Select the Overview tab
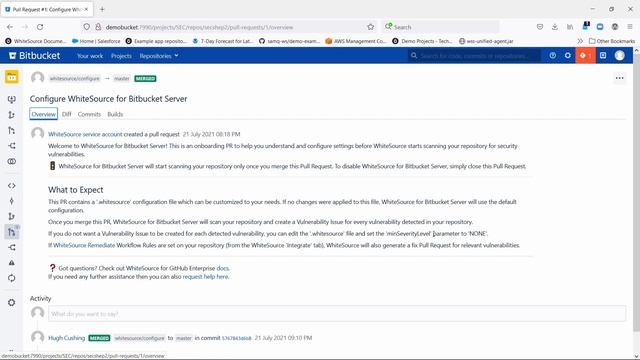This screenshot has width=640, height=360. pyautogui.click(x=43, y=114)
